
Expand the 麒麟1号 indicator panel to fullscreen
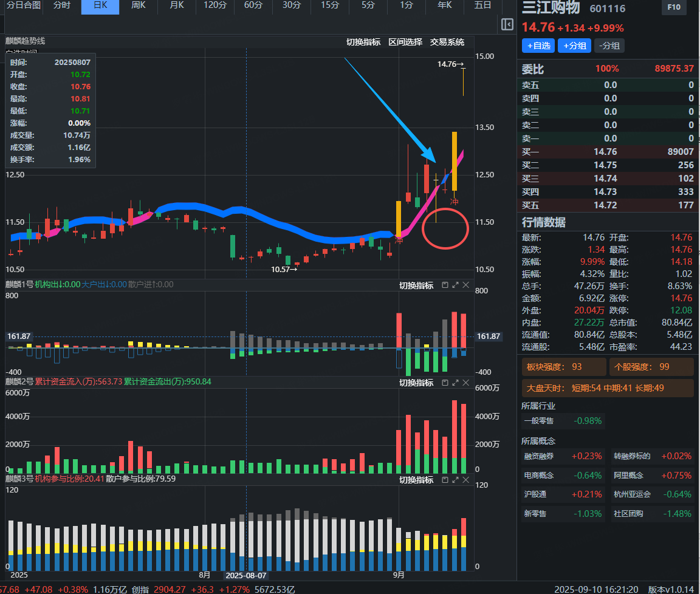(455, 285)
